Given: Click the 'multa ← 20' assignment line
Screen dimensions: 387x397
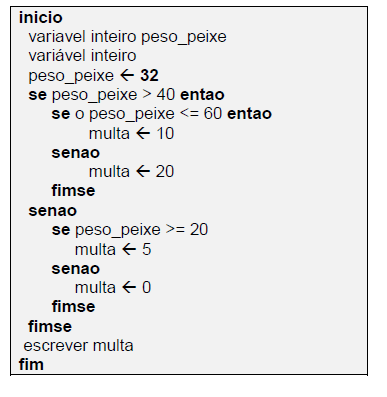Looking at the screenshot, I should (131, 172).
